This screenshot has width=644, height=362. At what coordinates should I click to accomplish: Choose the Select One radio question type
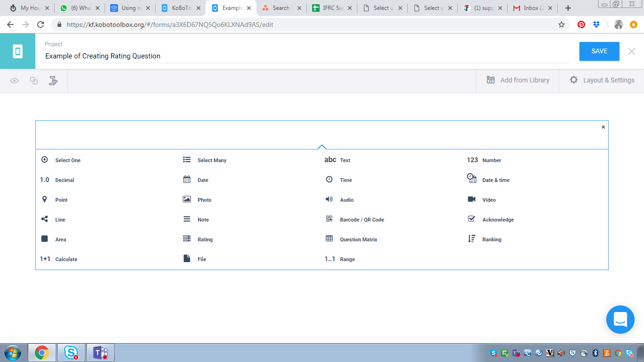click(x=67, y=160)
